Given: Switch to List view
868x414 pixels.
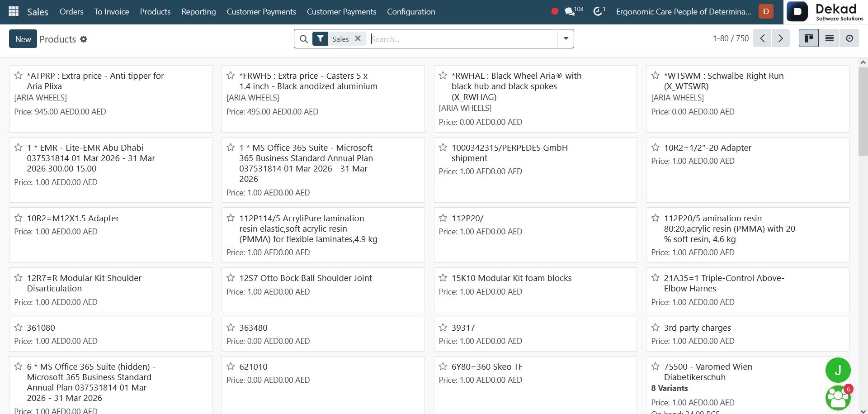Looking at the screenshot, I should 830,38.
